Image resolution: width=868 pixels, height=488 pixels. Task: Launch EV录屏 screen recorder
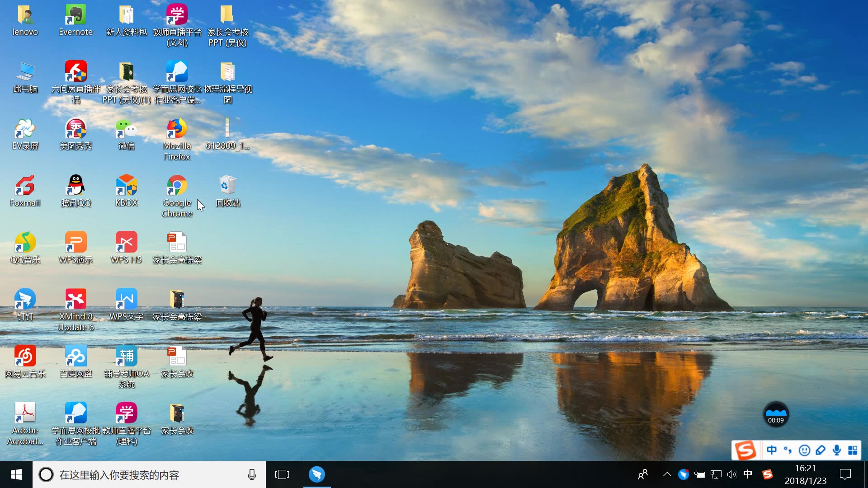pos(25,134)
